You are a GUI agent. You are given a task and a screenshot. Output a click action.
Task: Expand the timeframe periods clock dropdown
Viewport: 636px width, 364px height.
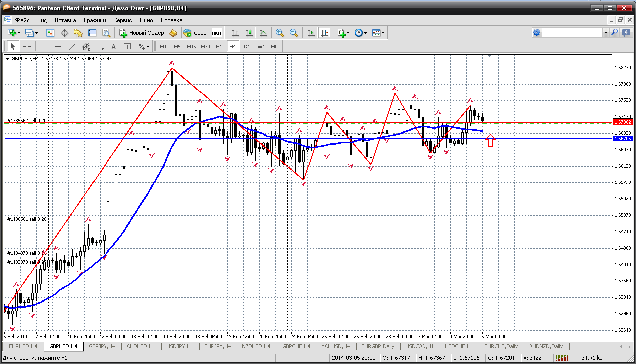click(365, 33)
